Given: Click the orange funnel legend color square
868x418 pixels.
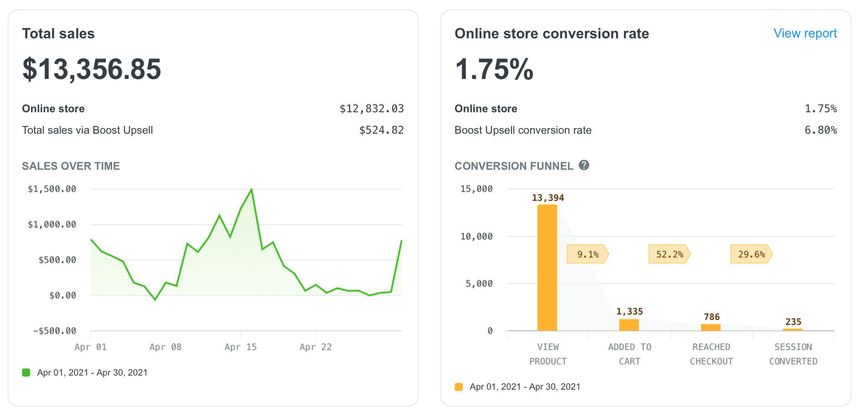Looking at the screenshot, I should point(459,387).
